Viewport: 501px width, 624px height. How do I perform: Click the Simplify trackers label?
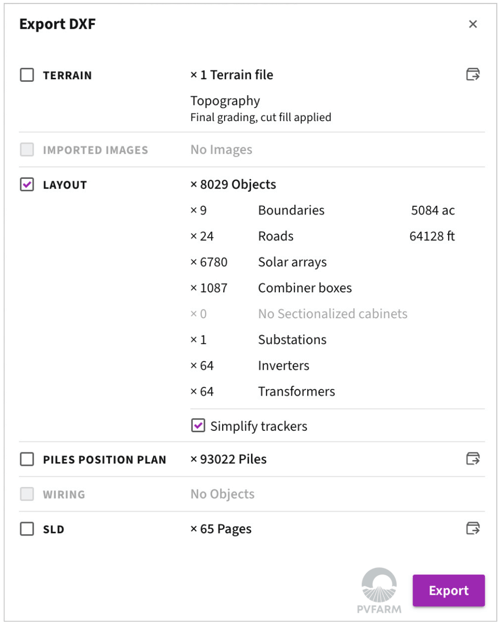pos(259,426)
